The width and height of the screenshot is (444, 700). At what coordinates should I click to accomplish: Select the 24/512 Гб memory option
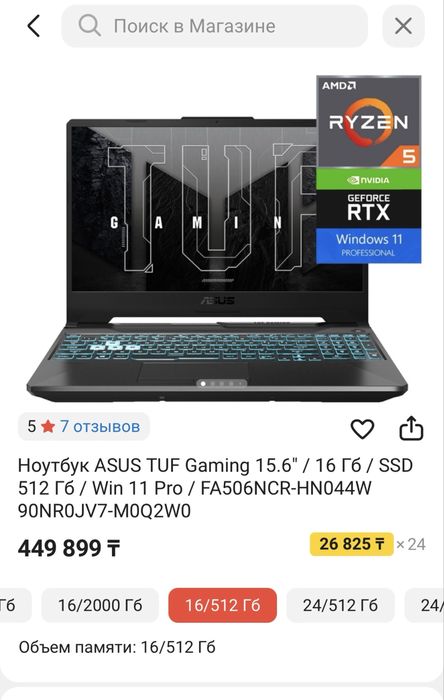coord(340,605)
